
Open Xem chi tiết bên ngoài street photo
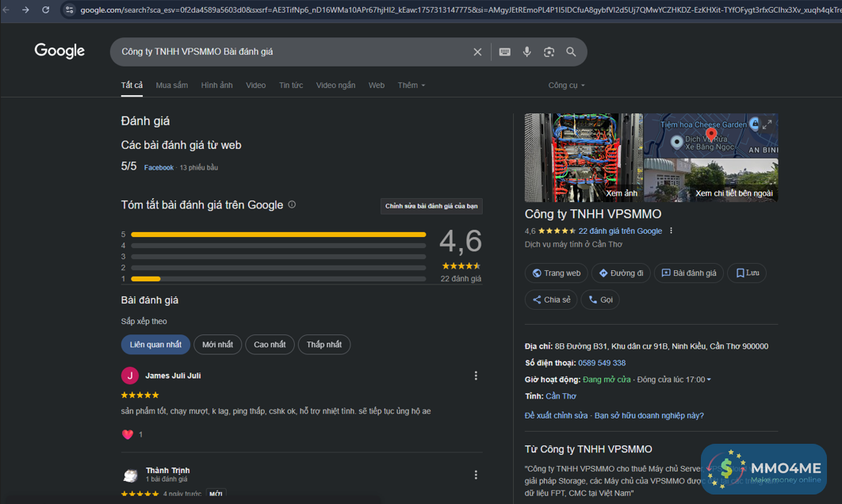(710, 181)
